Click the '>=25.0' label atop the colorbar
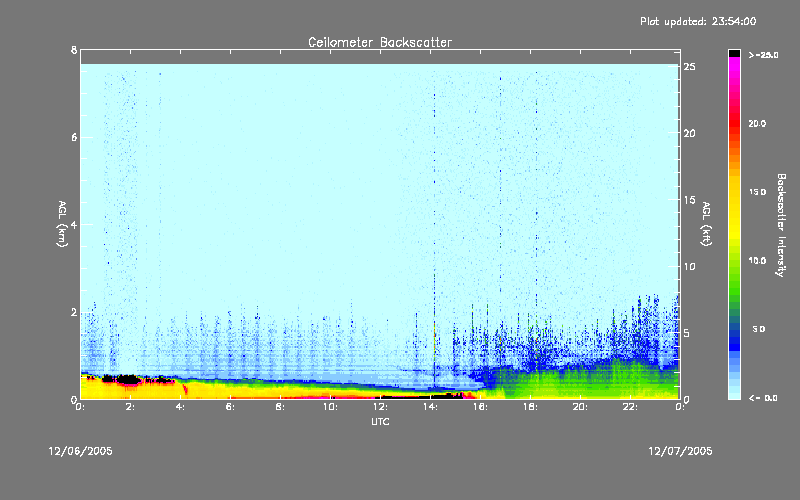The image size is (800, 500). coord(763,55)
